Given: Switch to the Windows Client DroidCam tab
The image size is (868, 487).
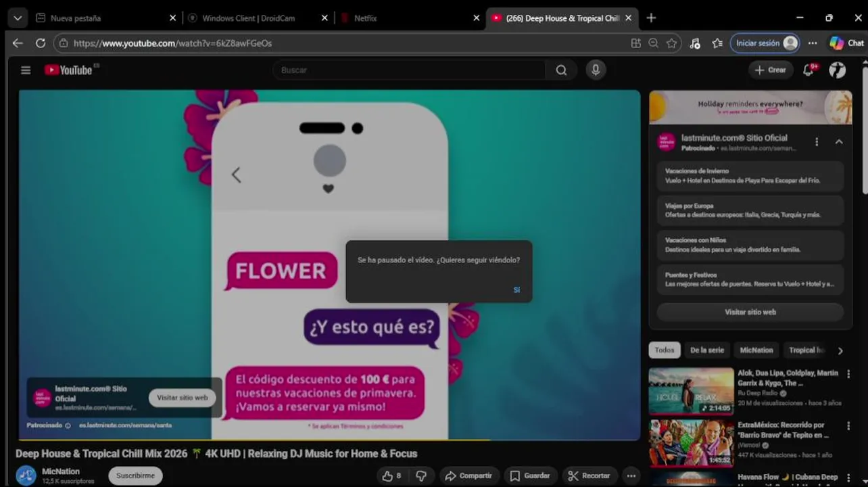Looking at the screenshot, I should (249, 18).
